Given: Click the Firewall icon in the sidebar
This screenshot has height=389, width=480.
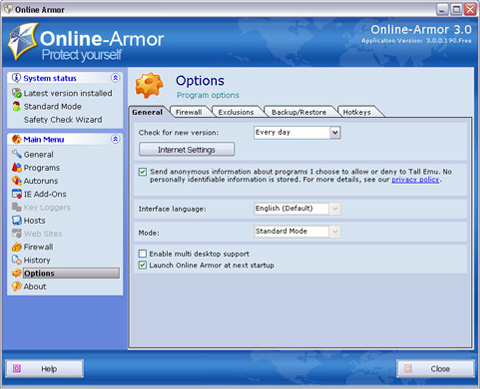Looking at the screenshot, I should point(17,247).
